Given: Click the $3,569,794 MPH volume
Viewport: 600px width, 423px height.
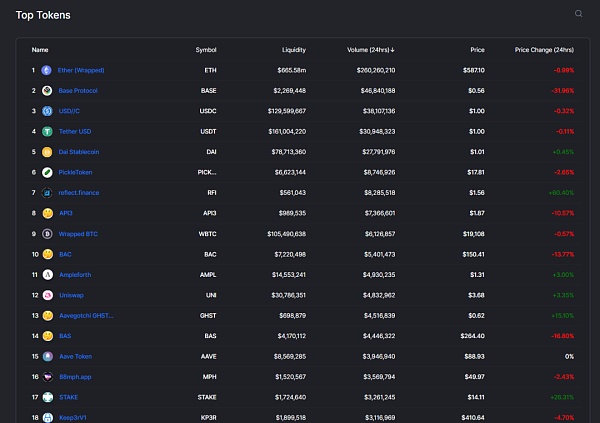Looking at the screenshot, I should pyautogui.click(x=379, y=377).
